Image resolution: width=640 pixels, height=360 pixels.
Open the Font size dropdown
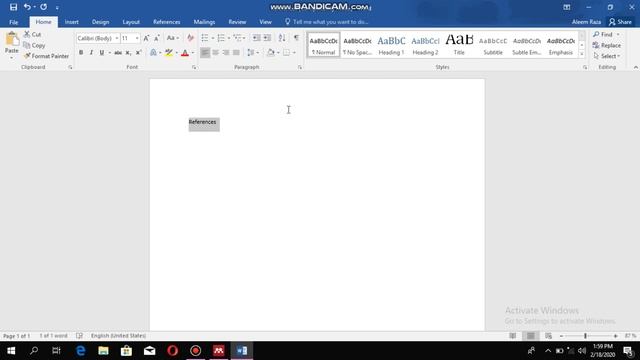point(137,38)
